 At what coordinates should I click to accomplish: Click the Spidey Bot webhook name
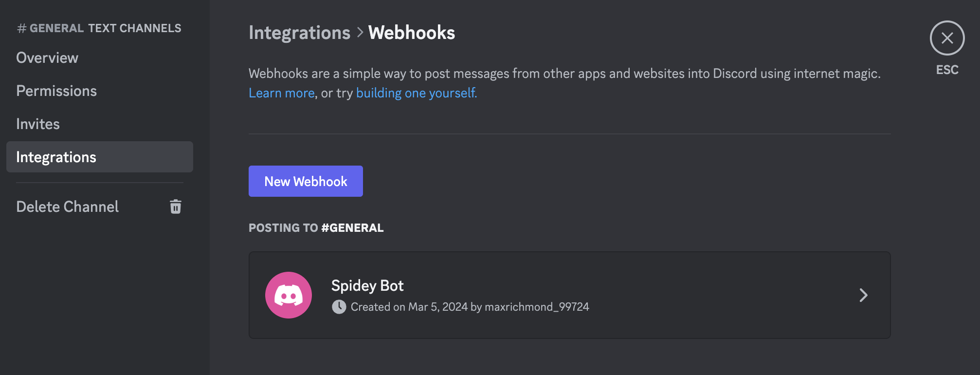point(367,285)
